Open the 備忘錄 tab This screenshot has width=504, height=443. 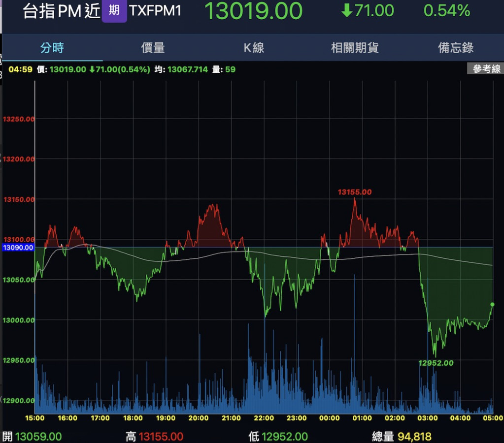(456, 48)
